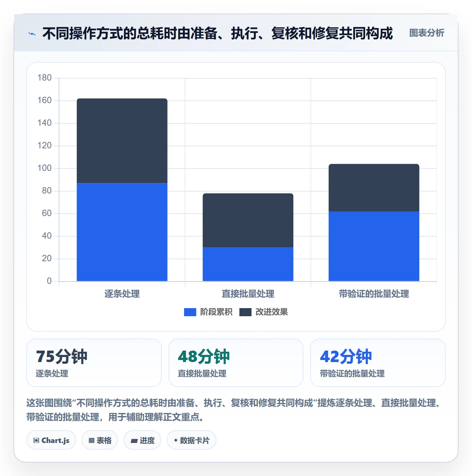This screenshot has width=472, height=476.
Task: Select the Chart.js tag chip
Action: coord(51,440)
